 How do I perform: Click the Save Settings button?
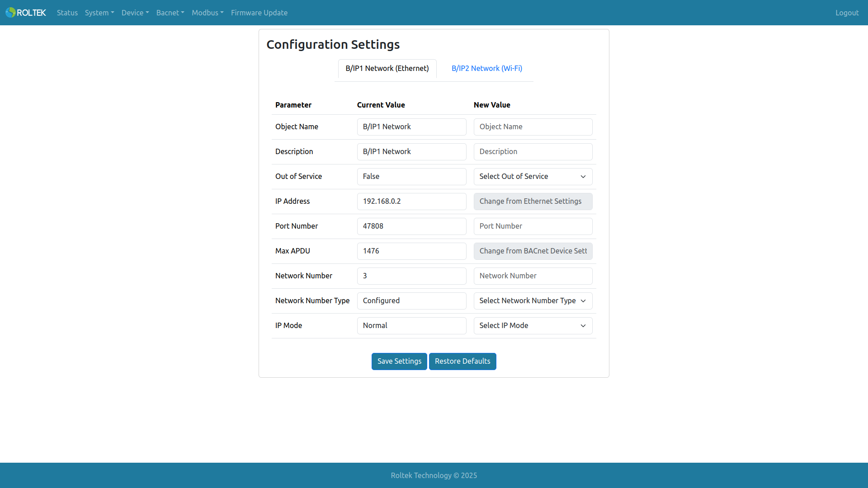pyautogui.click(x=399, y=361)
